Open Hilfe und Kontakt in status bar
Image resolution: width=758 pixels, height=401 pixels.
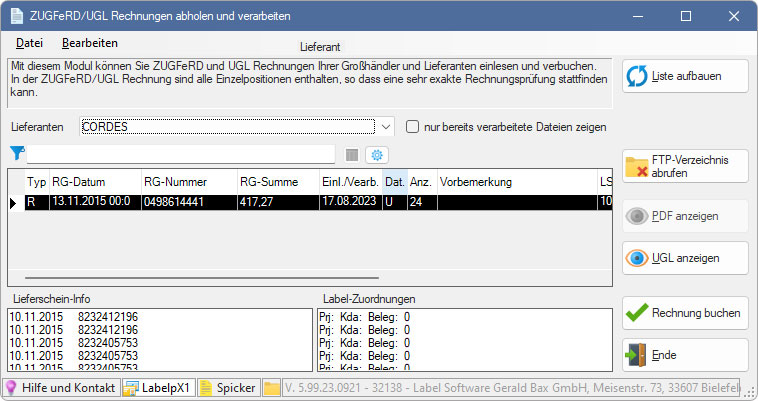[x=61, y=388]
